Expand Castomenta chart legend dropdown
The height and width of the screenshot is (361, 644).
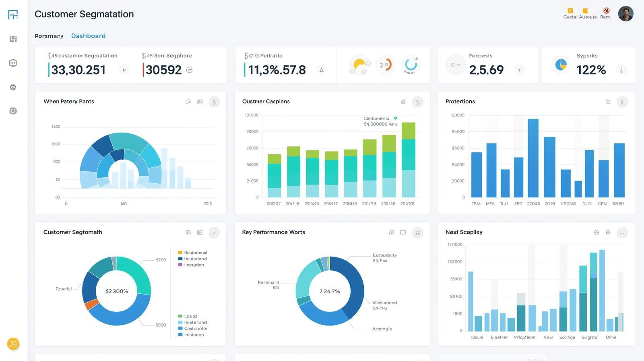pyautogui.click(x=395, y=118)
